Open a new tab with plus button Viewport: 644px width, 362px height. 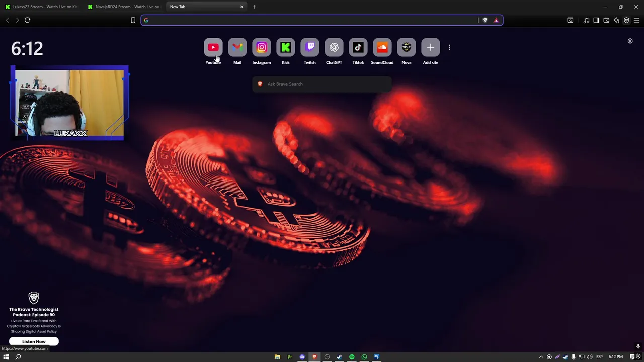[254, 7]
